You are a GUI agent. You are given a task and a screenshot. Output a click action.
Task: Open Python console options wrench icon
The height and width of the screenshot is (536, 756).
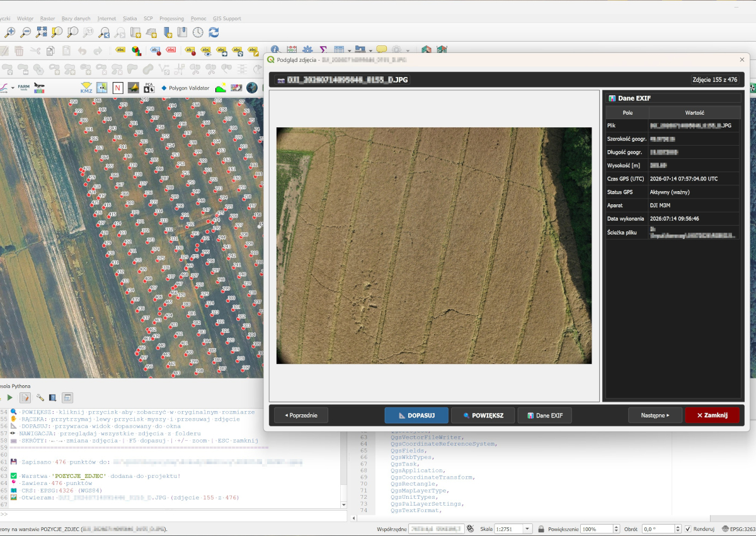[40, 398]
